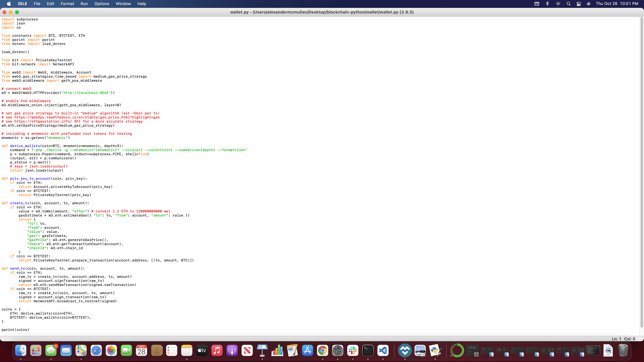
Task: Launch Visual Studio Code from the Dock
Action: [383, 351]
